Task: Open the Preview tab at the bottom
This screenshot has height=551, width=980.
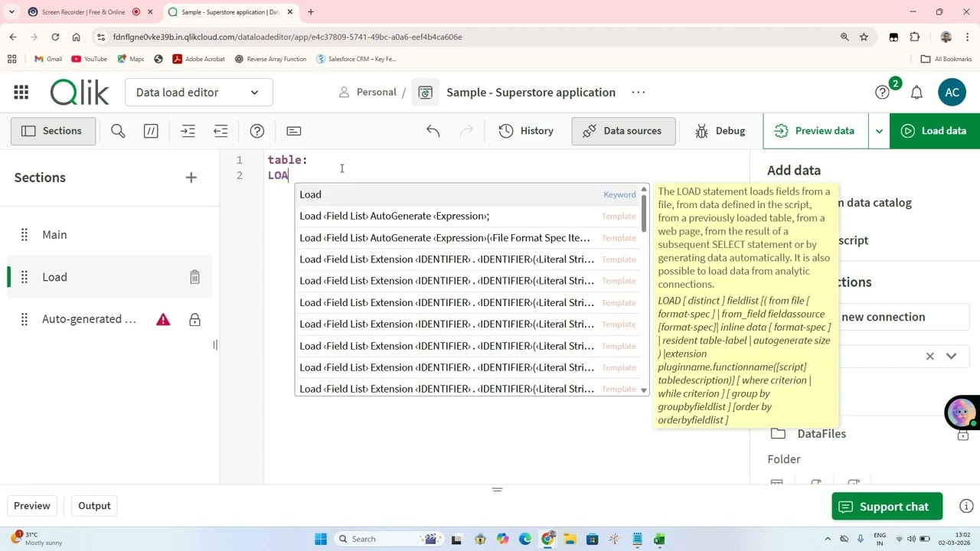Action: (x=31, y=506)
